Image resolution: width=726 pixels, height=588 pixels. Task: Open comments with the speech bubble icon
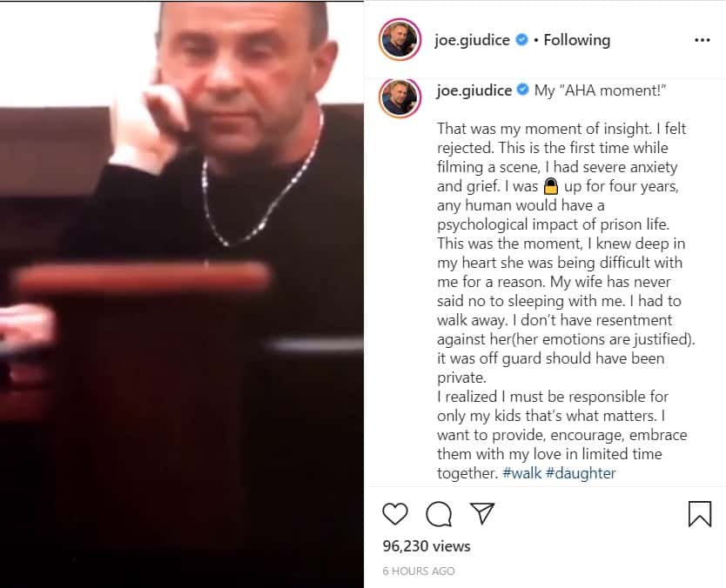click(439, 514)
